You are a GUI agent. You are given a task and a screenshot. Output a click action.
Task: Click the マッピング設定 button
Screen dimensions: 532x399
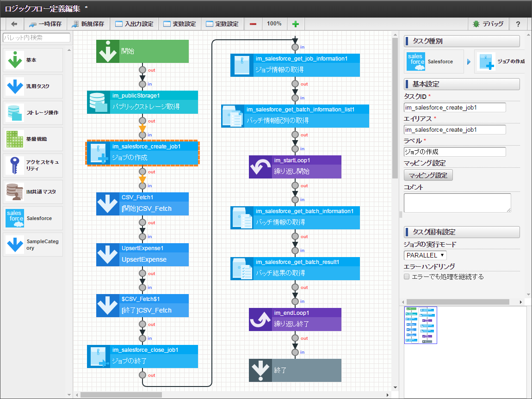coord(428,175)
